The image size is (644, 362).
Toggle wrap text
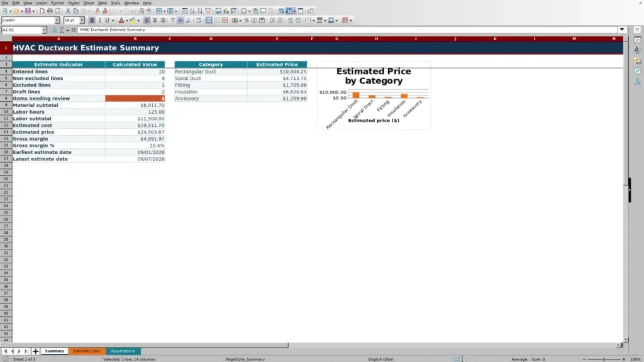199,21
